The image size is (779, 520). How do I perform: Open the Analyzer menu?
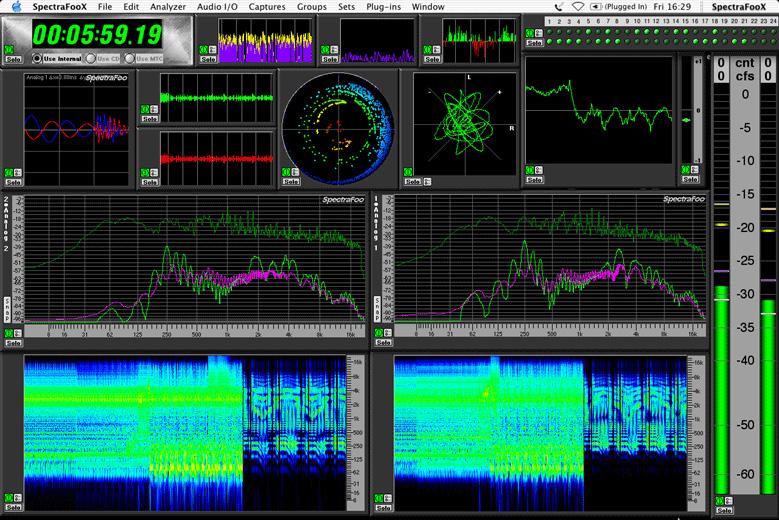point(167,7)
